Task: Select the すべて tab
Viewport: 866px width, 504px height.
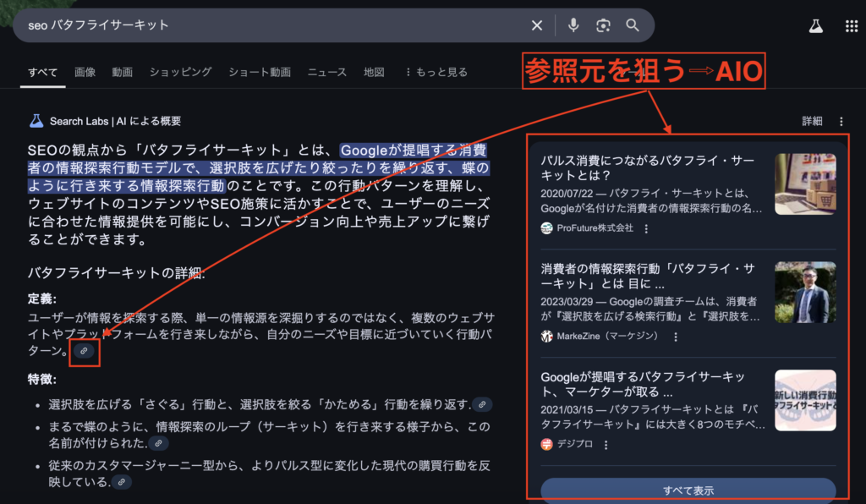Action: [42, 73]
